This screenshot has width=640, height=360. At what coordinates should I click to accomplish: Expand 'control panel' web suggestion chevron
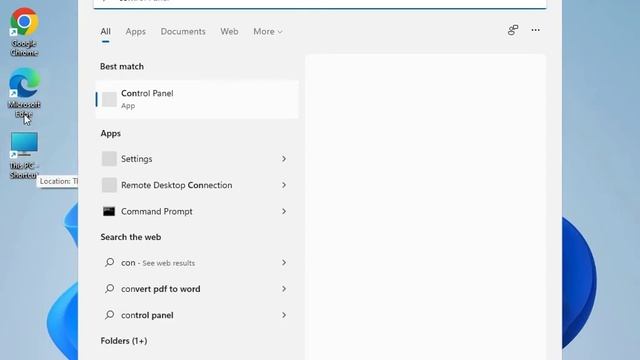[284, 315]
